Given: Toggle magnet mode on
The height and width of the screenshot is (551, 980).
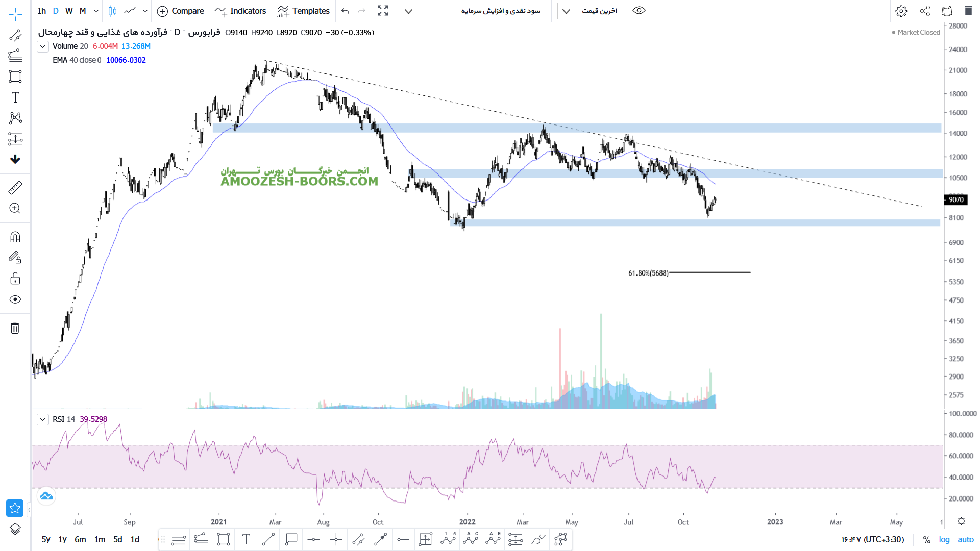Looking at the screenshot, I should [x=15, y=237].
